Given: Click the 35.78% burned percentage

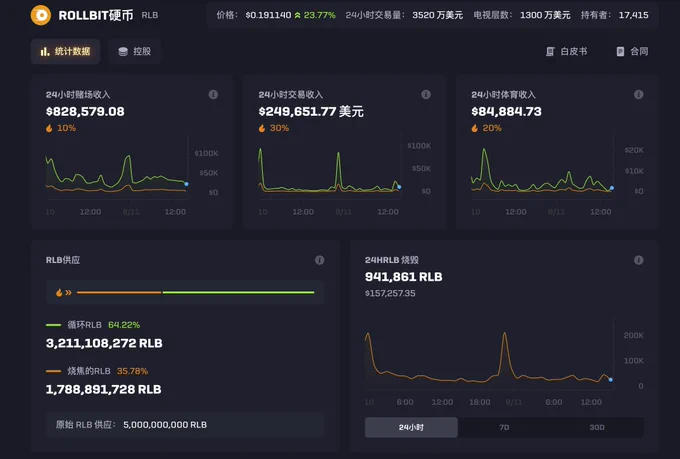Looking at the screenshot, I should click(132, 371).
